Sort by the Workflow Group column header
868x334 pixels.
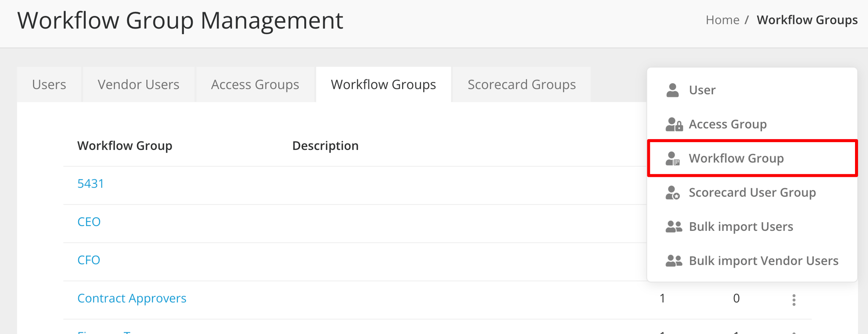pos(125,146)
